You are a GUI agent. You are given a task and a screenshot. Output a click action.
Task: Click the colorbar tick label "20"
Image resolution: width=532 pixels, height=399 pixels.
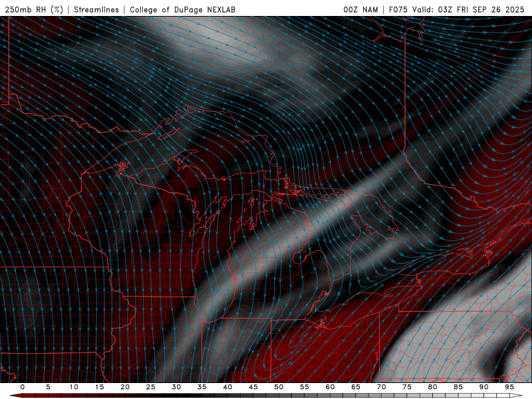click(125, 387)
